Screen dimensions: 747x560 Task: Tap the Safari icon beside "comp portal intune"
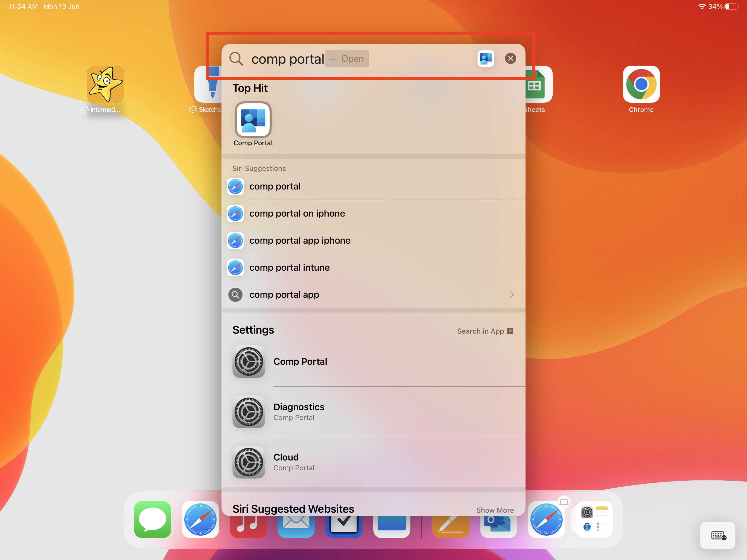click(x=235, y=267)
